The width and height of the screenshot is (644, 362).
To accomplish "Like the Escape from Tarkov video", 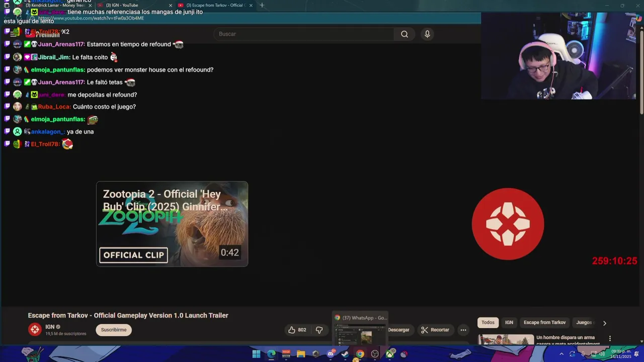I will pyautogui.click(x=297, y=330).
